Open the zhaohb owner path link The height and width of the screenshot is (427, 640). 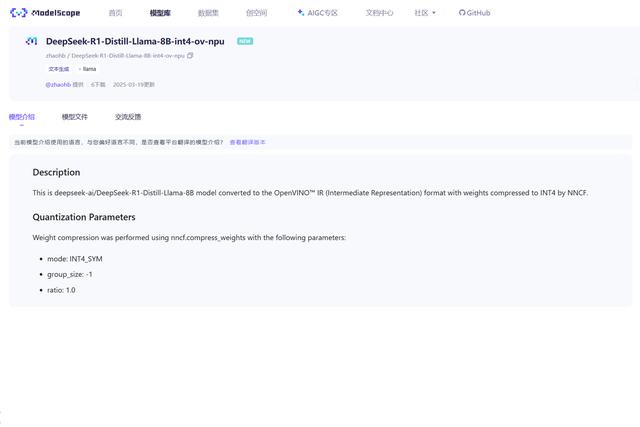coord(56,56)
